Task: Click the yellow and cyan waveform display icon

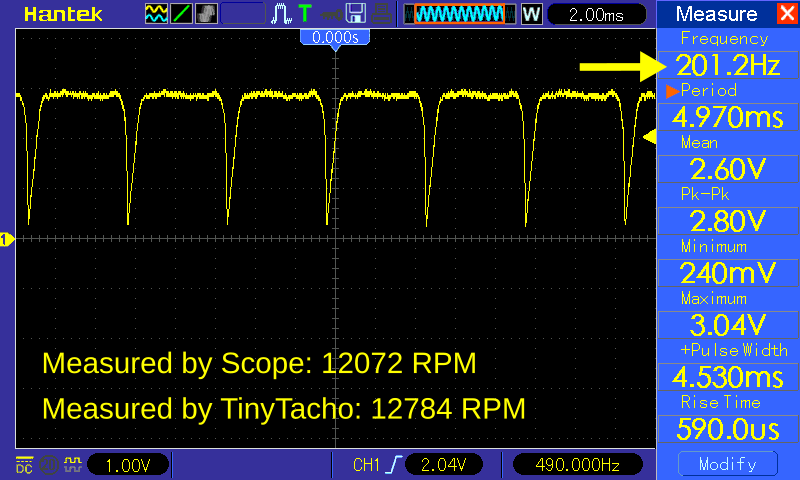Action: (156, 14)
